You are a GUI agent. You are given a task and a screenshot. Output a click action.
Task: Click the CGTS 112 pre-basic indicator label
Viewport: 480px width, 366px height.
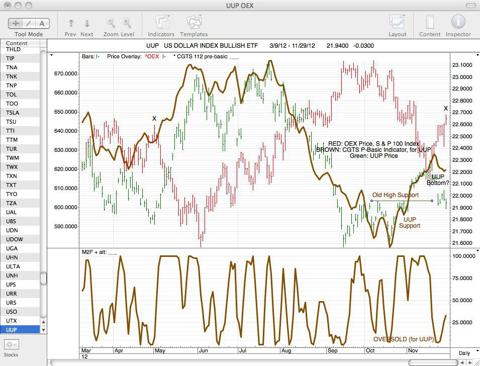[202, 56]
